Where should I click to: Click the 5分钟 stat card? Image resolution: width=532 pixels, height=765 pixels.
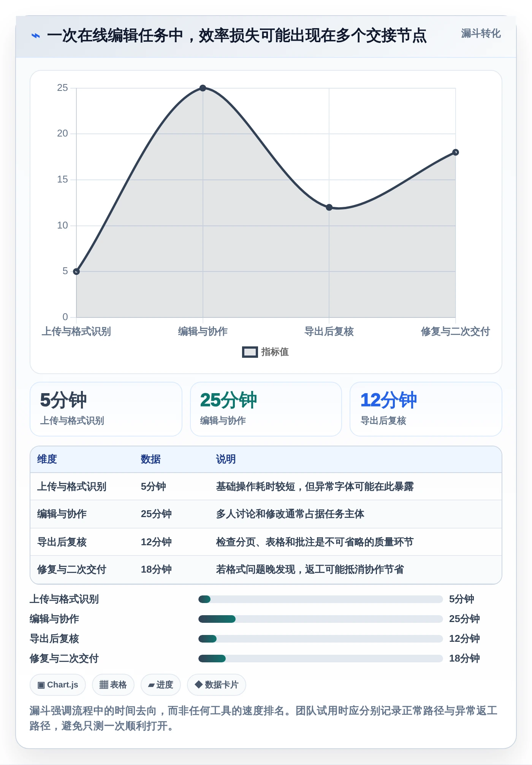pos(106,409)
